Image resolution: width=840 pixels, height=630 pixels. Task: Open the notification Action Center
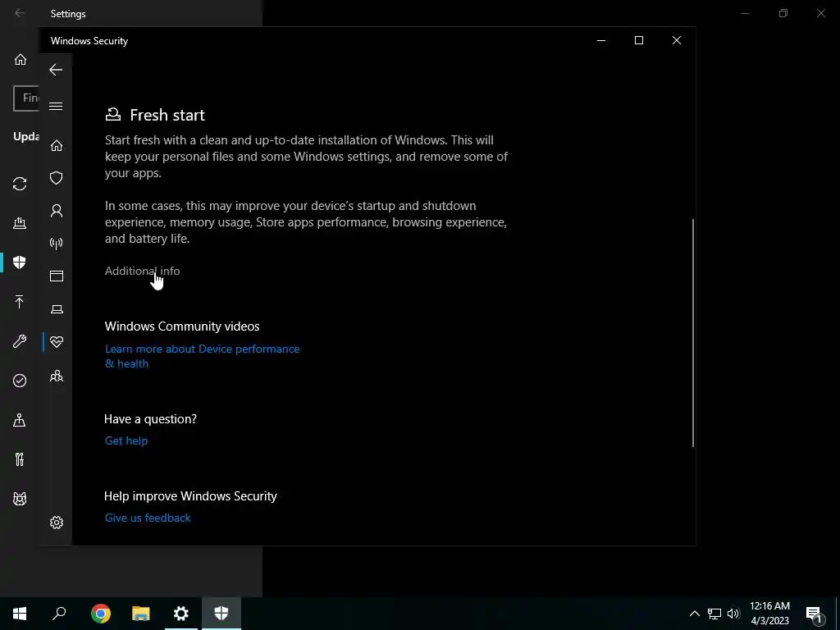[x=815, y=614]
